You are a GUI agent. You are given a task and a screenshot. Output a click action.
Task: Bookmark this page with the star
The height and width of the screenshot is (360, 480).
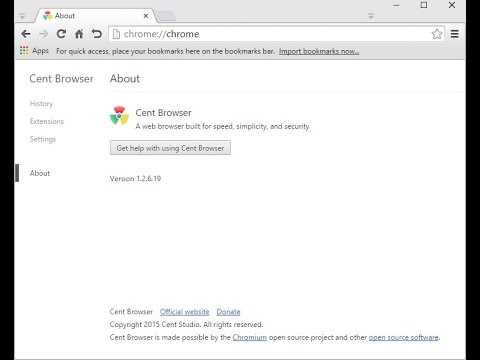point(437,34)
